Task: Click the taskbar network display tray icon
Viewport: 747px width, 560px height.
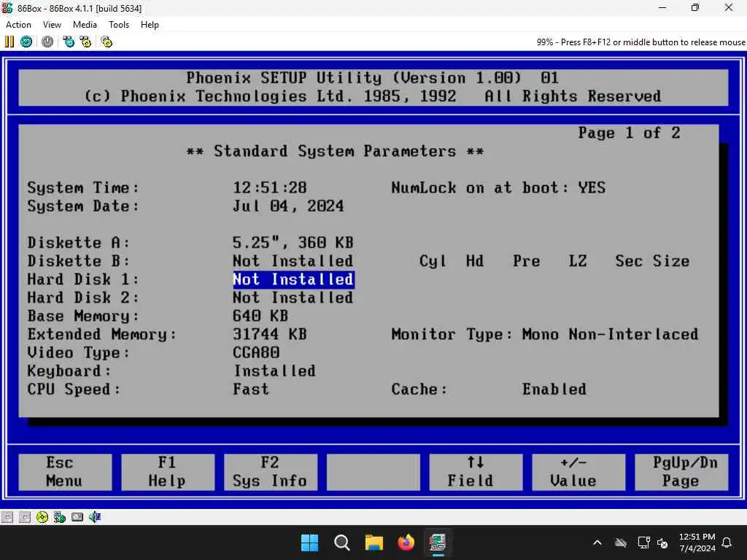Action: tap(643, 542)
